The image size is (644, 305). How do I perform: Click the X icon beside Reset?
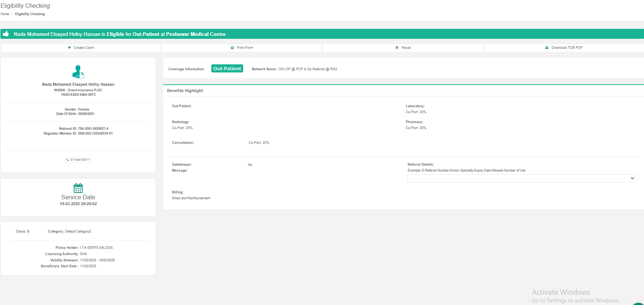point(397,48)
